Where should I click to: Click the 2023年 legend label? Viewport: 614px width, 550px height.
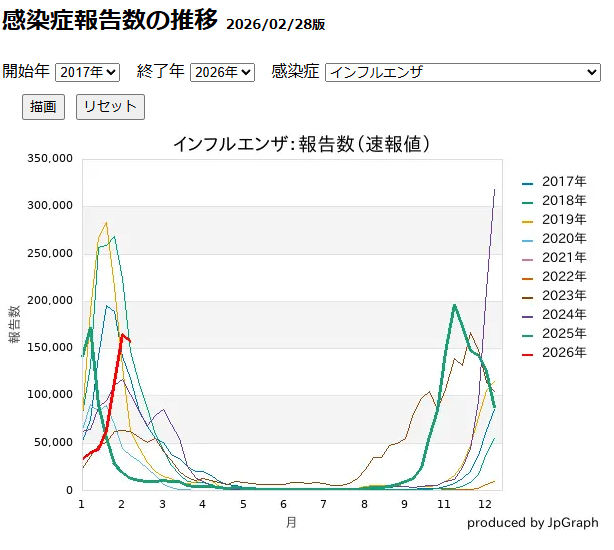click(564, 296)
